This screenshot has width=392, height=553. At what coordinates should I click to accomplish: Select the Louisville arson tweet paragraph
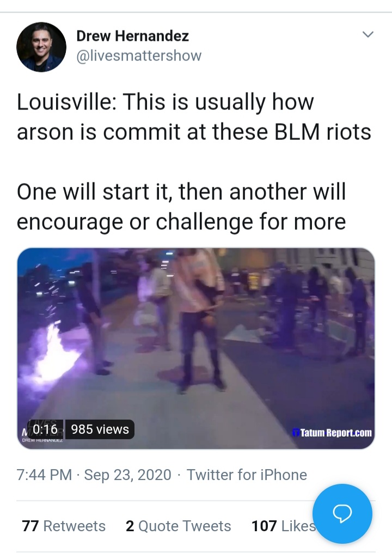(194, 116)
